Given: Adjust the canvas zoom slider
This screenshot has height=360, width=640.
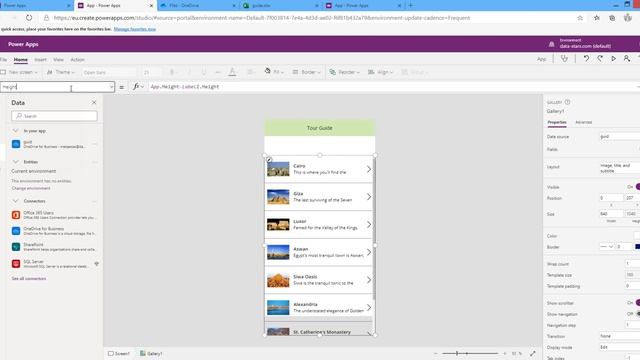Looking at the screenshot, I should [x=470, y=353].
